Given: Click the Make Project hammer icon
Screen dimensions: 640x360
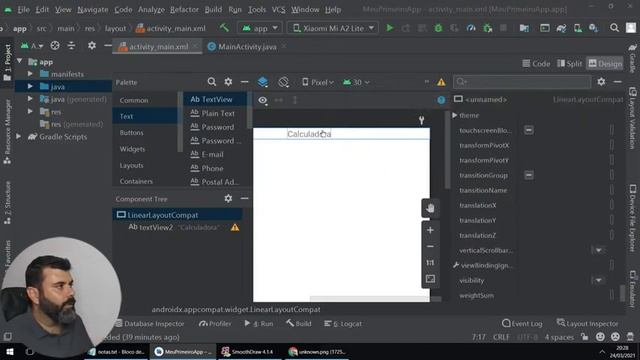Looking at the screenshot, I should pos(224,28).
